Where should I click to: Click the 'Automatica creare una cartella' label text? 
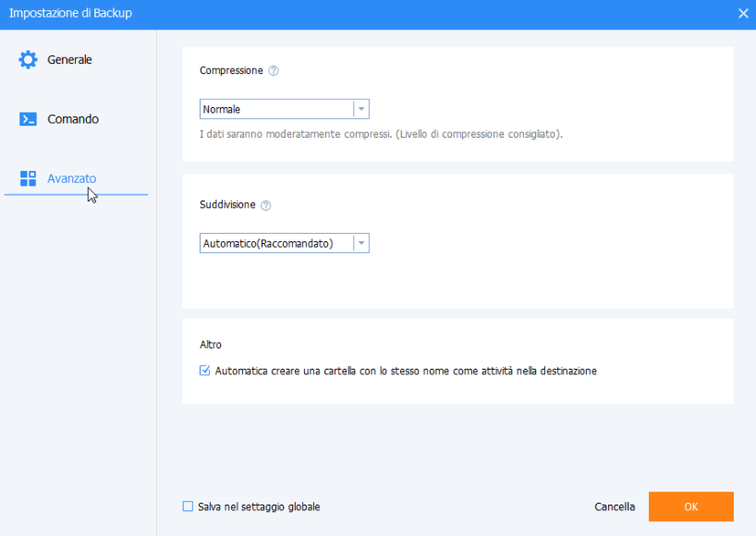click(406, 371)
